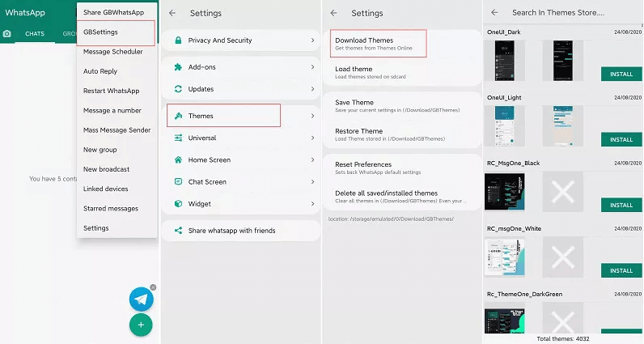Viewport: 644px width, 344px height.
Task: Tap the camera icon beside CHATS tab
Action: pyautogui.click(x=7, y=34)
